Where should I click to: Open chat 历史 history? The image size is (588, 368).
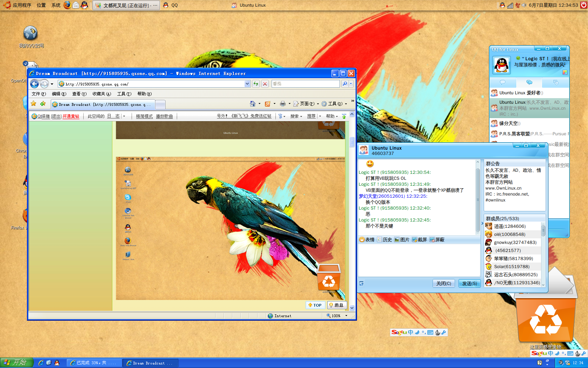pos(384,240)
